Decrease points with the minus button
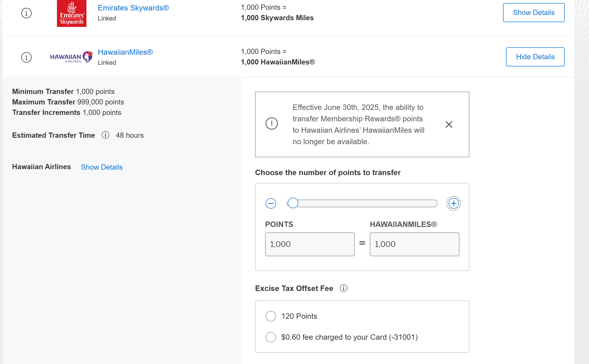Image resolution: width=589 pixels, height=364 pixels. tap(271, 203)
